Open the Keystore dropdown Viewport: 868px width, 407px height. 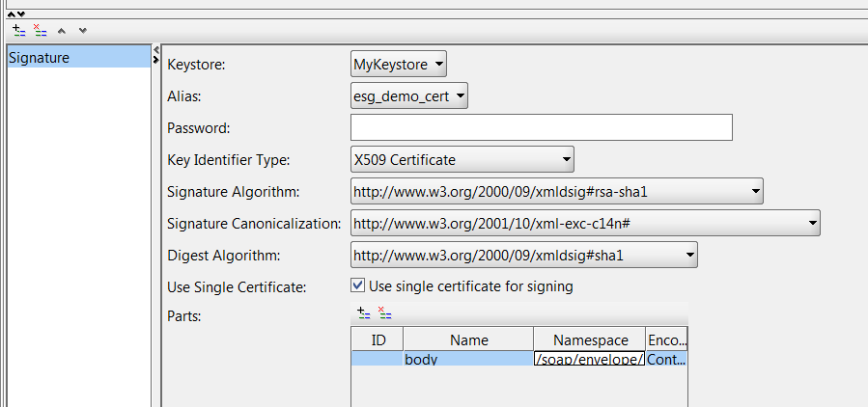point(399,65)
